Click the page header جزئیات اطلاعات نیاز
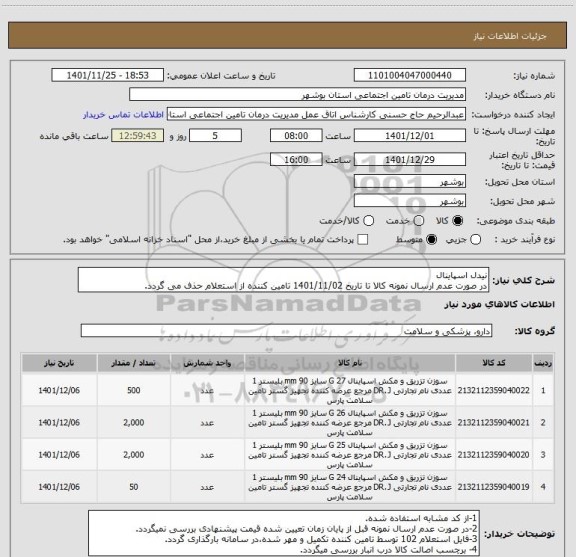The image size is (576, 557). [510, 36]
